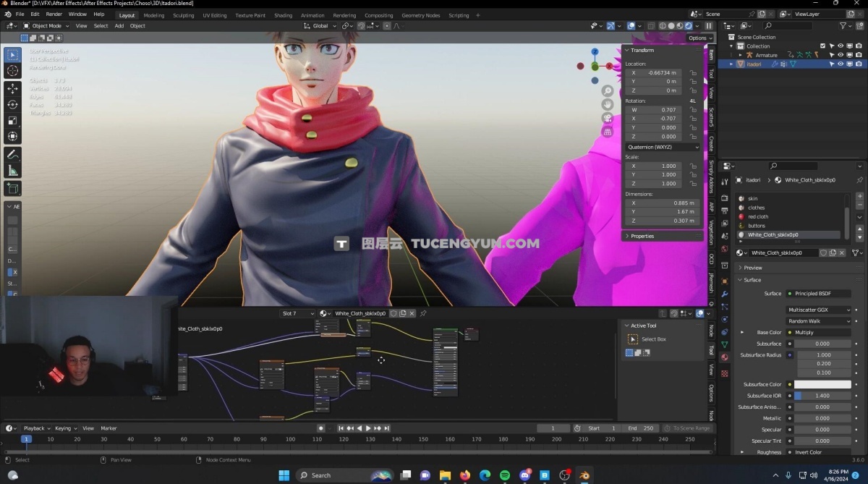Switch to the Sculpting workspace tab

[184, 15]
